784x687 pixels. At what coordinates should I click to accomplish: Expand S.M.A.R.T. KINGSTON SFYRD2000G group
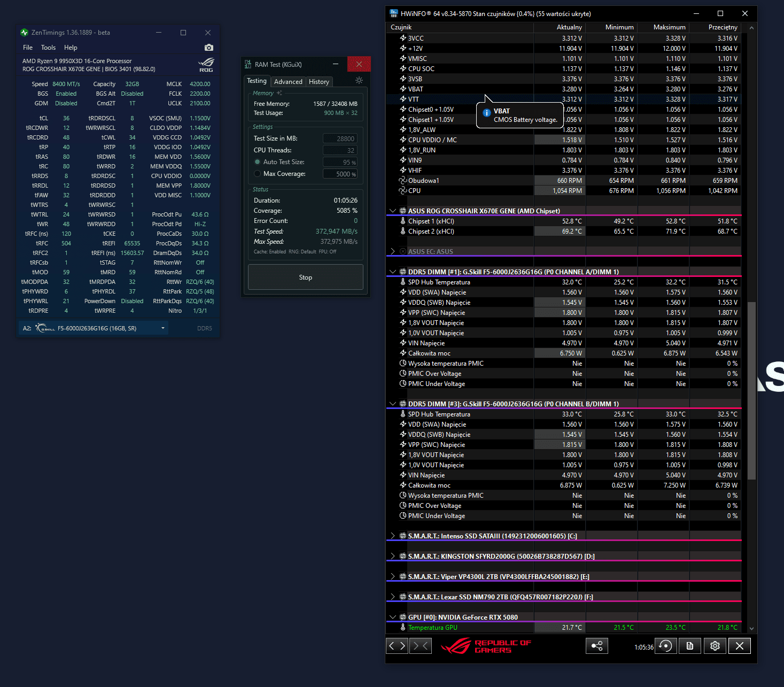click(x=393, y=557)
